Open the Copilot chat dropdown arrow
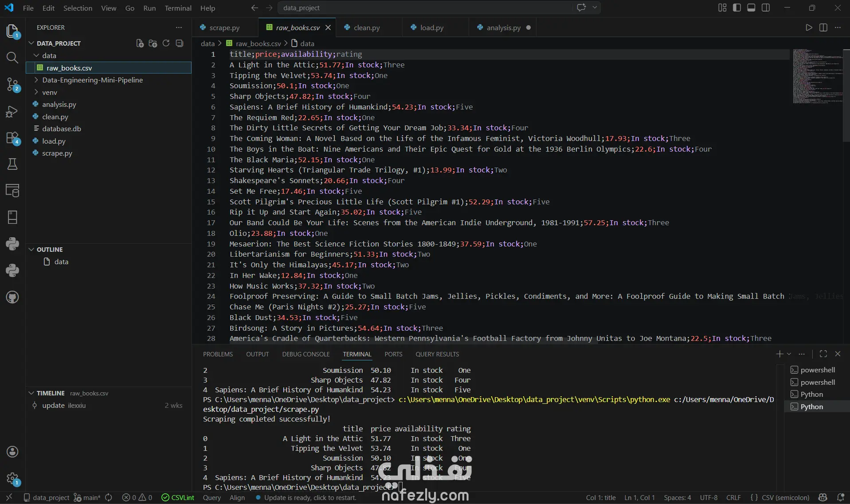 tap(595, 8)
